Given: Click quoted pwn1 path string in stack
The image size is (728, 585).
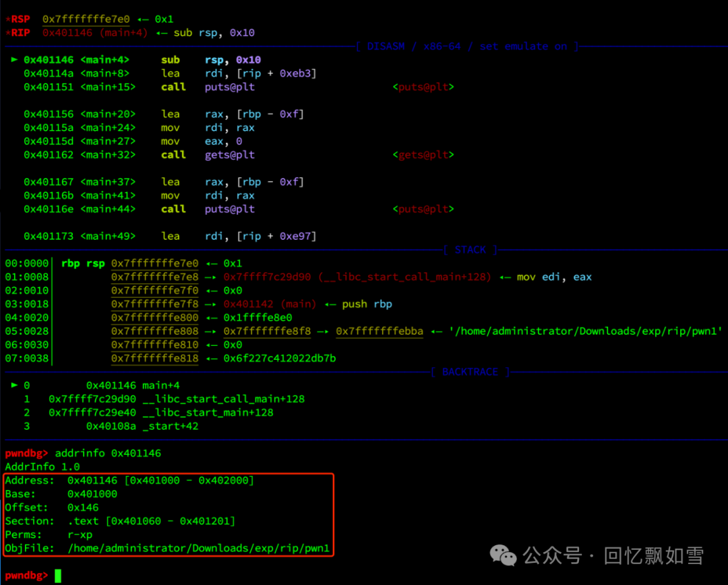Looking at the screenshot, I should pos(586,331).
